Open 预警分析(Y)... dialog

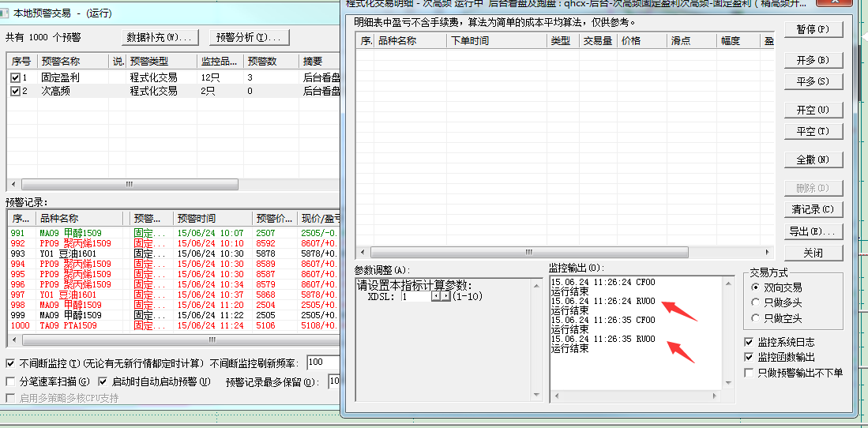pos(248,37)
